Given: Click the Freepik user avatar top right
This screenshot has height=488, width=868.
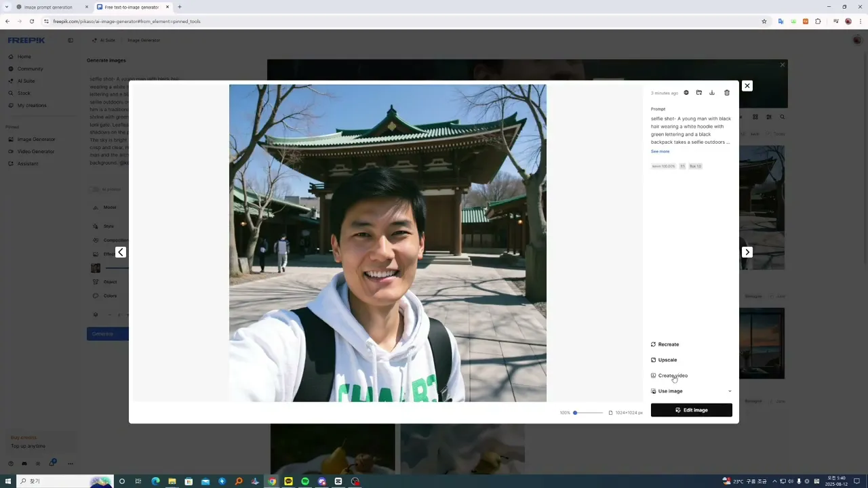Looking at the screenshot, I should click(857, 40).
